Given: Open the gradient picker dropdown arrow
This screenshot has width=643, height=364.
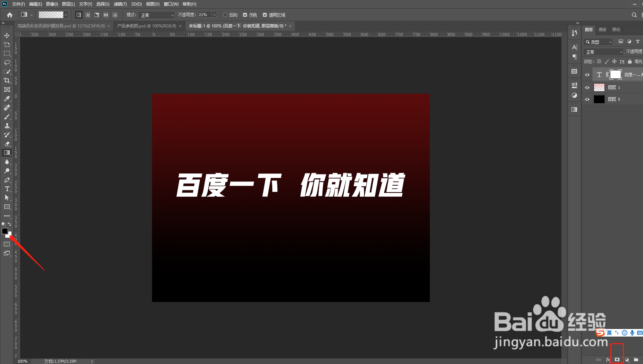Looking at the screenshot, I should [x=66, y=15].
